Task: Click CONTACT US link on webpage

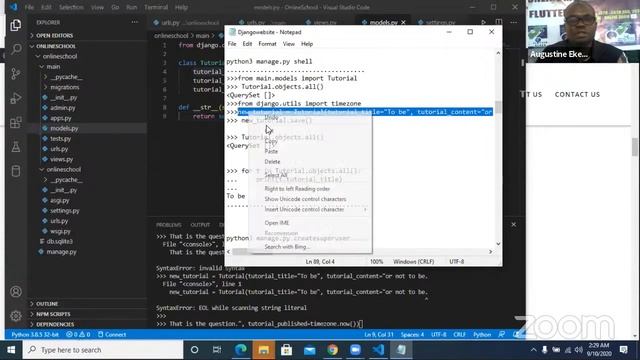Action: (577, 94)
